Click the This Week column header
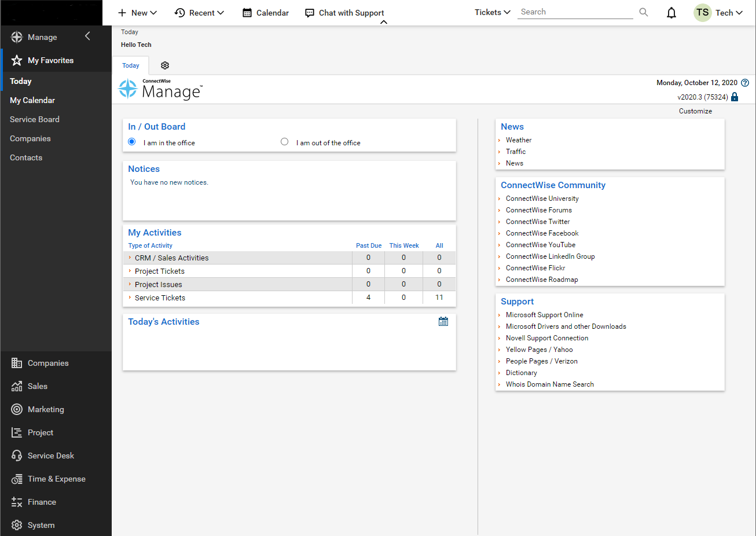Screen dimensions: 756x536 click(x=404, y=245)
